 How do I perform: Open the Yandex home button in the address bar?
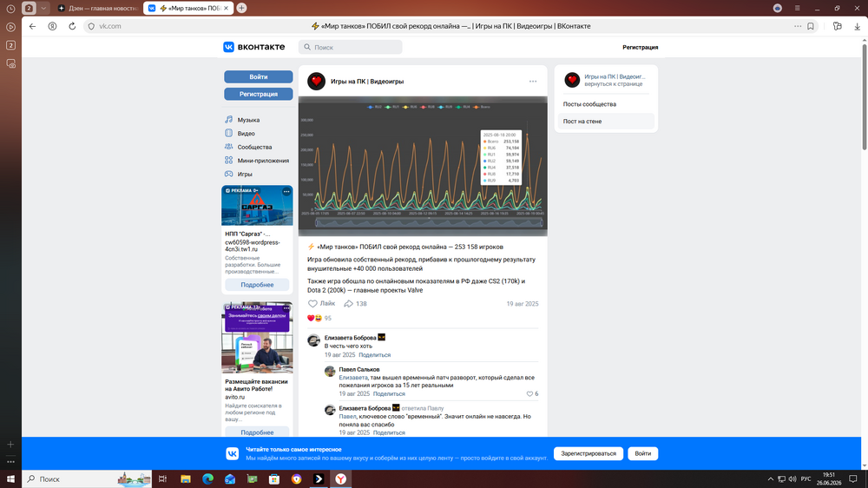52,26
